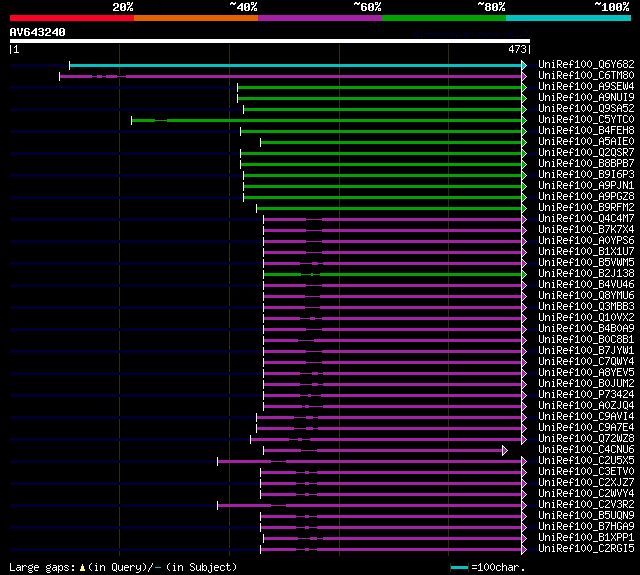Viewport: 640px width, 575px height.
Task: Select the UniRef100_Q4C4M7 label
Action: pyautogui.click(x=586, y=219)
